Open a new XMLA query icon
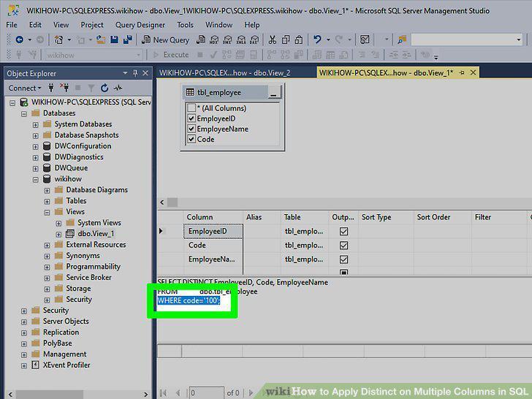Image resolution: width=532 pixels, height=399 pixels. click(x=241, y=39)
